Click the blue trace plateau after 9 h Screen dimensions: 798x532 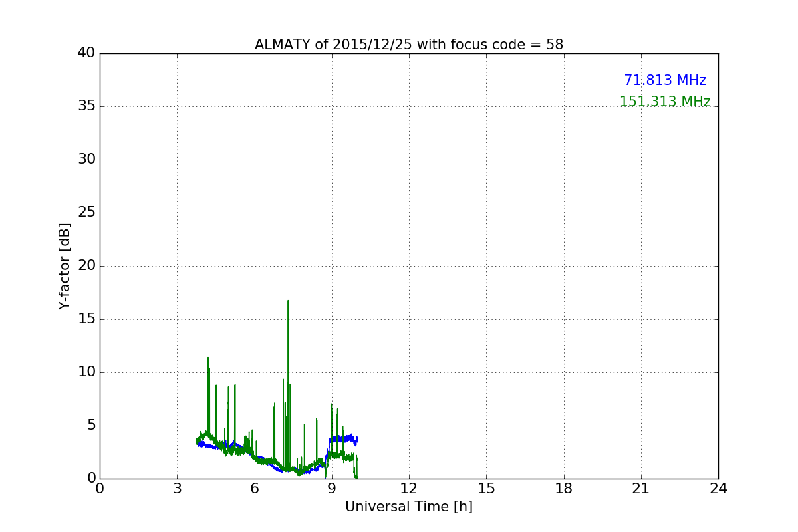pyautogui.click(x=343, y=439)
